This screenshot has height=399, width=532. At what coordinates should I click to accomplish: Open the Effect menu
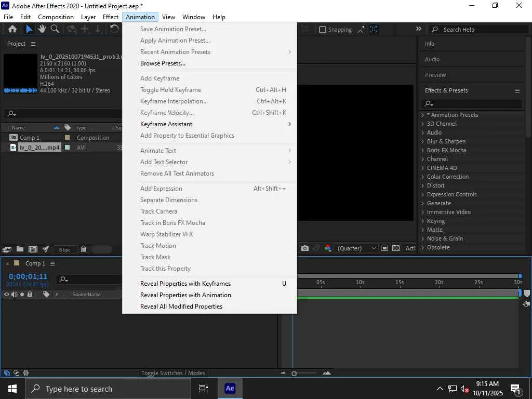click(111, 17)
